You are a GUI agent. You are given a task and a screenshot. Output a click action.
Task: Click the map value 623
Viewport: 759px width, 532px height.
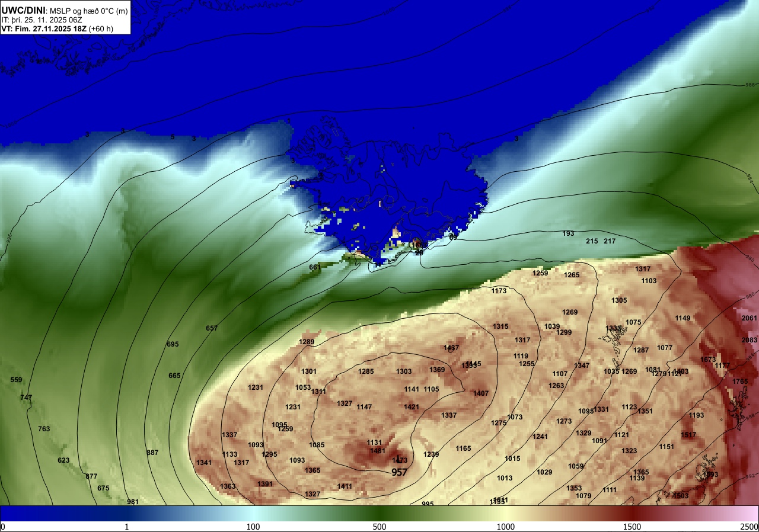click(x=63, y=460)
